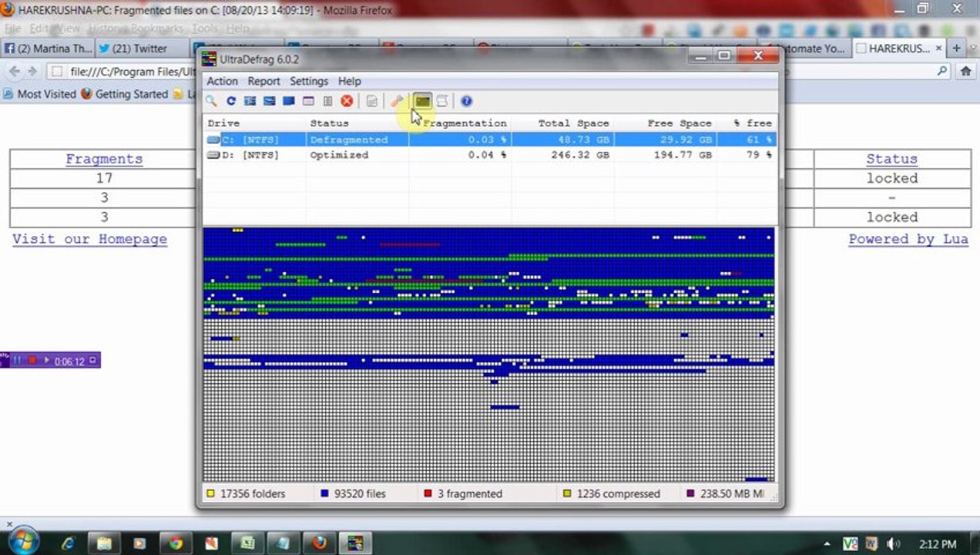Open Google Chrome from taskbar
Viewport: 980px width, 555px height.
tap(176, 543)
